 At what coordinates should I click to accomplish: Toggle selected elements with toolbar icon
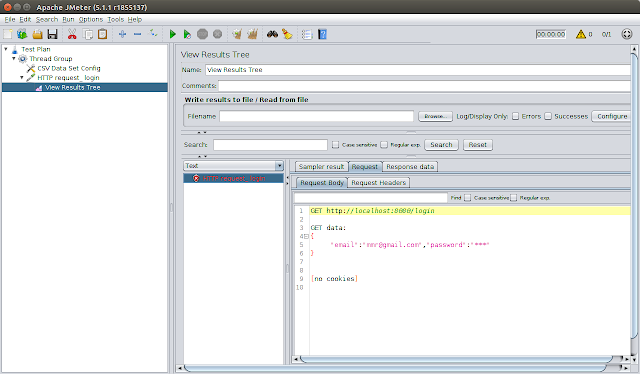coord(153,33)
